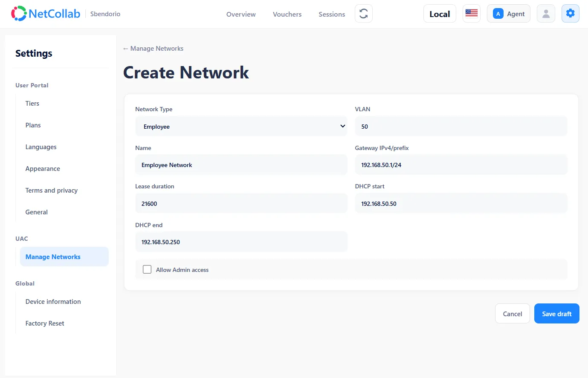Open Tiers in settings sidebar

click(x=32, y=103)
